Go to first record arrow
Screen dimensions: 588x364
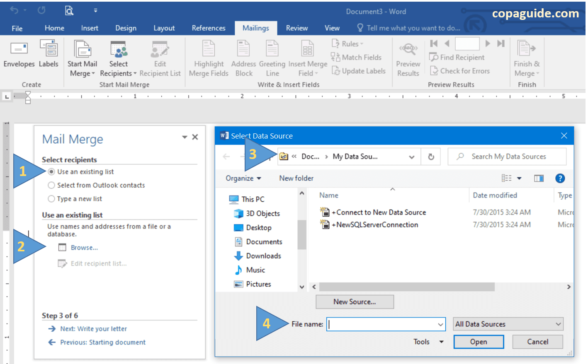point(434,43)
